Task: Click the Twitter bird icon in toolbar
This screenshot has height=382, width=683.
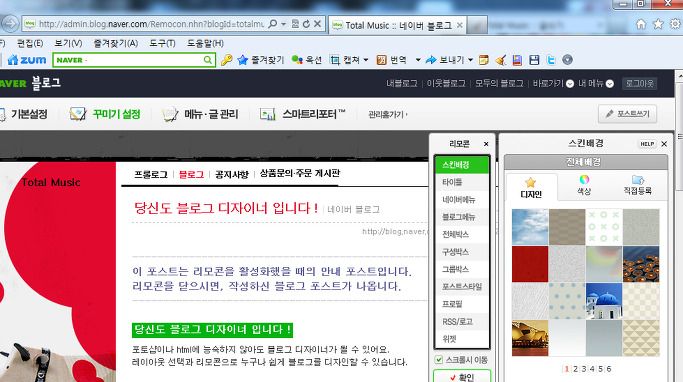Action: 551,60
